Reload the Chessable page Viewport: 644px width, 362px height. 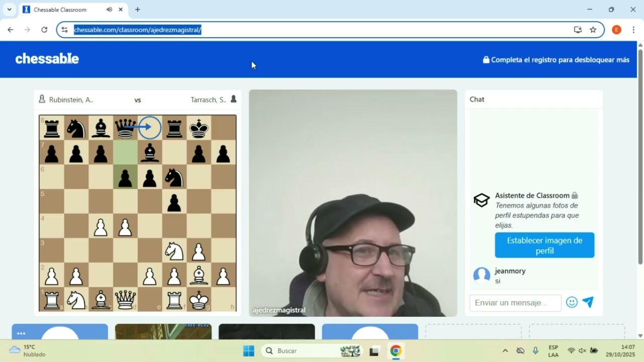pyautogui.click(x=44, y=30)
